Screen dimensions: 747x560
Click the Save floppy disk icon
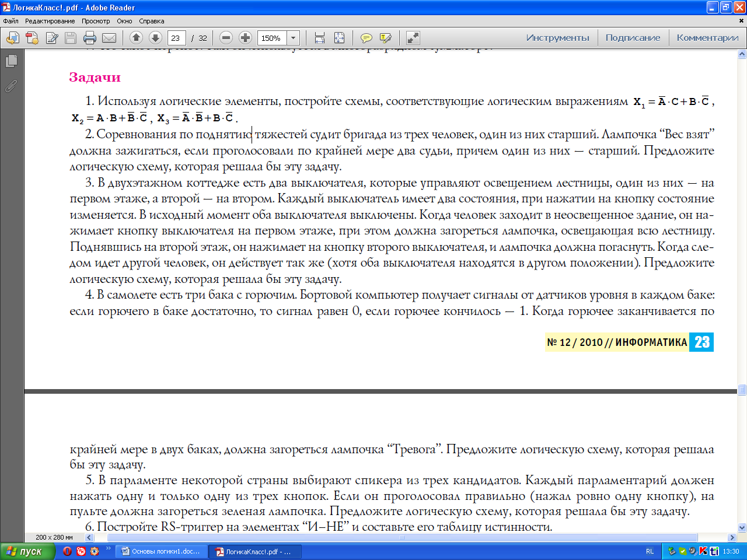(71, 38)
